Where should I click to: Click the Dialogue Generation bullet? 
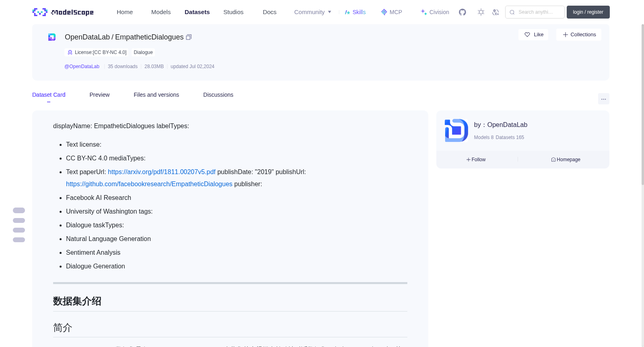pos(95,266)
